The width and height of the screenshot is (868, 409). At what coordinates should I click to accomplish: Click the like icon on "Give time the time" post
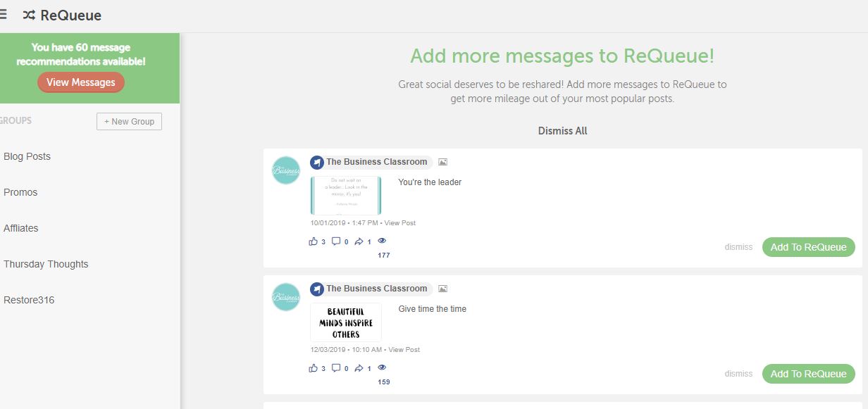point(314,368)
